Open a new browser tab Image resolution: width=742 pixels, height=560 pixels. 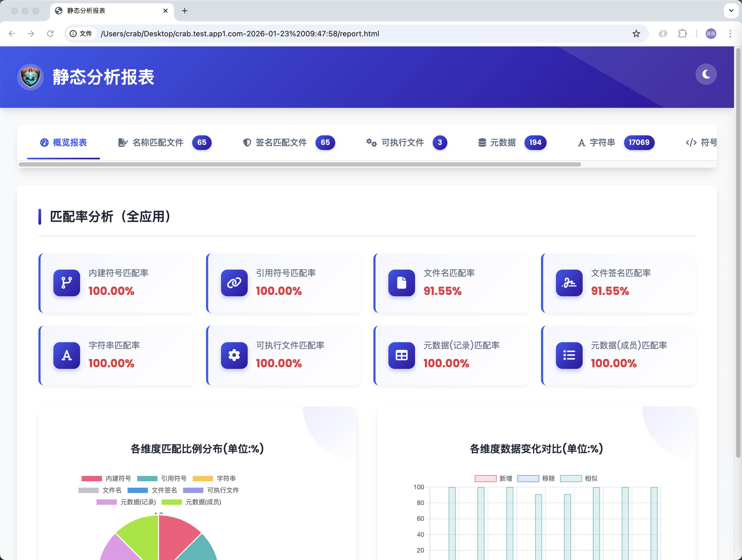click(184, 11)
